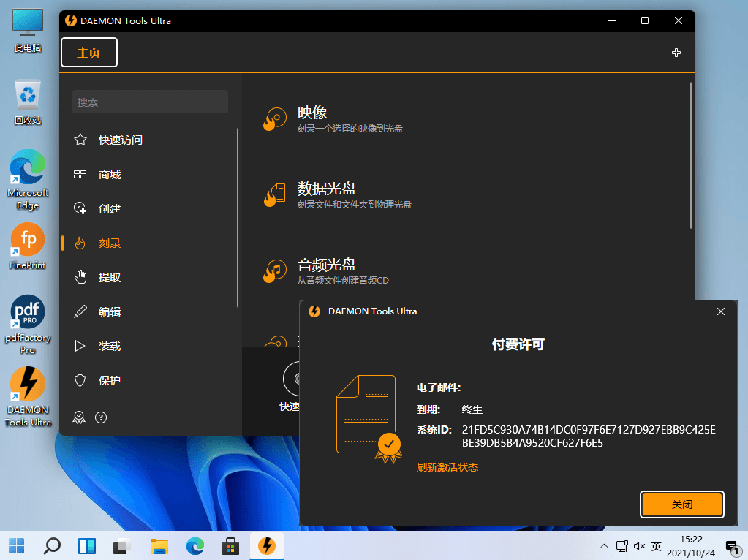Open Widgets panel icon in taskbar
748x560 pixels.
(x=87, y=545)
